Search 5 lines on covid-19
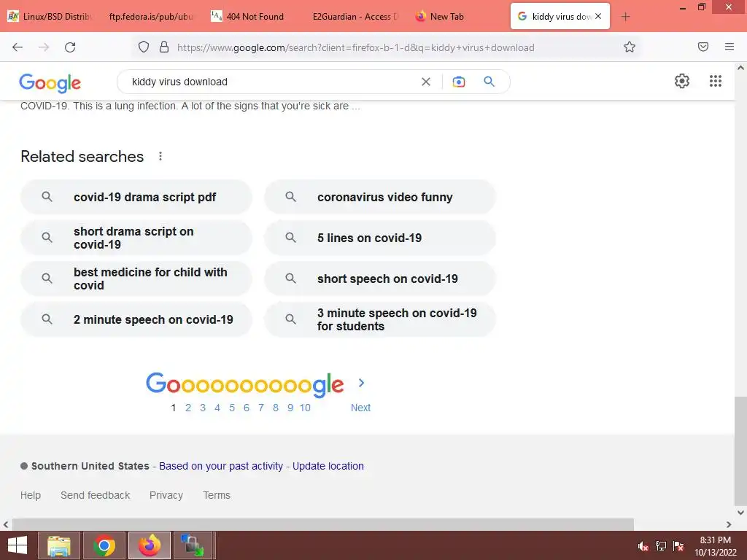 (380, 238)
